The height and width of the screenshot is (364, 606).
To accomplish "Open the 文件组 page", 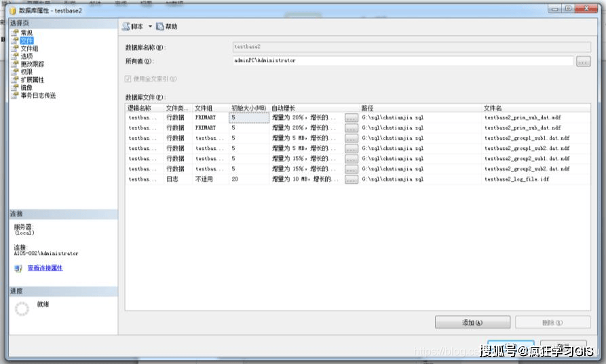I will (x=29, y=48).
